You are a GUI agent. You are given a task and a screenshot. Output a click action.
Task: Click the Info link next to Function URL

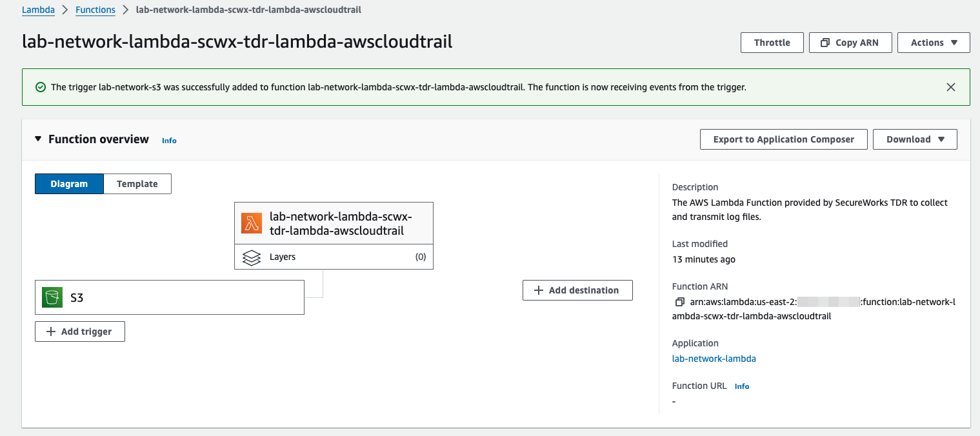[x=742, y=386]
